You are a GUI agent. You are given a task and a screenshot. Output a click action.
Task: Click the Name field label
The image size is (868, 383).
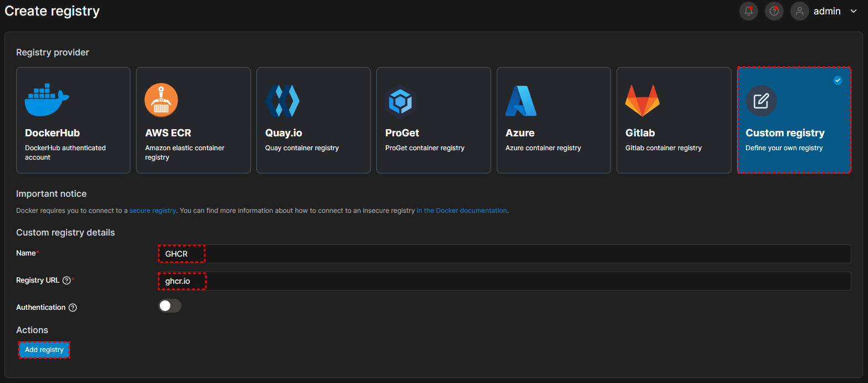(26, 253)
